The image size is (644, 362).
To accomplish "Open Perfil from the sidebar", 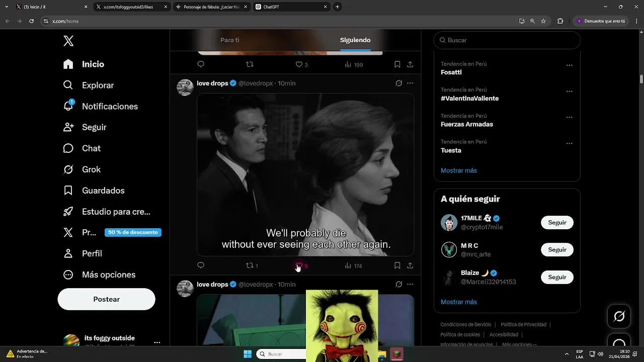I will point(83,253).
